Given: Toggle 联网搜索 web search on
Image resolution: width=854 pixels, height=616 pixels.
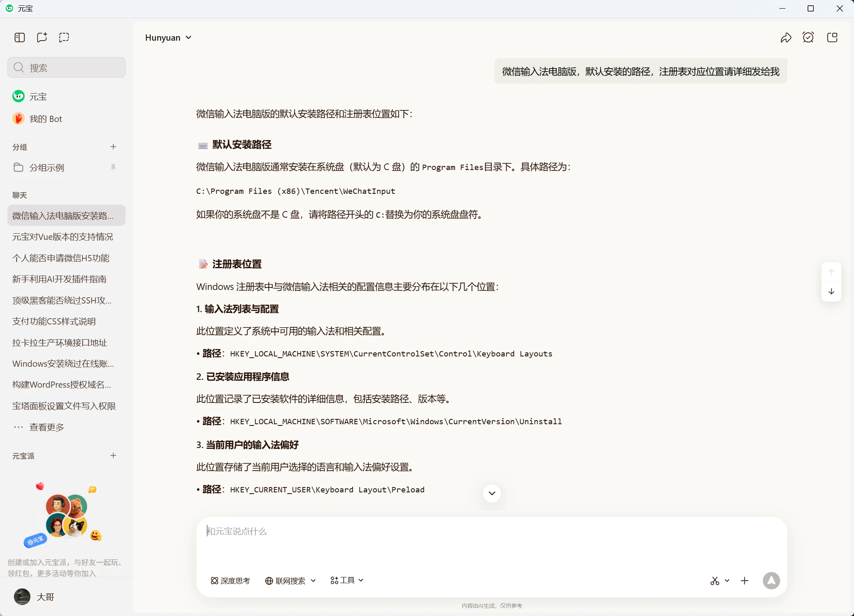Looking at the screenshot, I should [287, 581].
